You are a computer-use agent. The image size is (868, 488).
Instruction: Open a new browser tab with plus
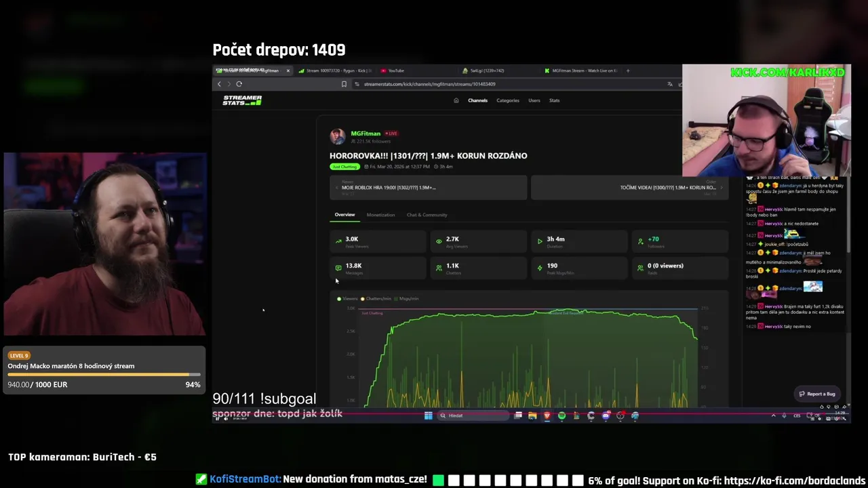628,70
